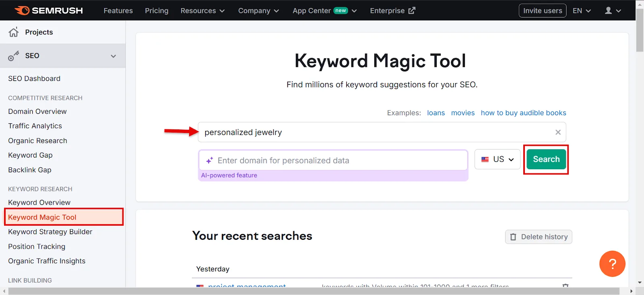644x295 pixels.
Task: Click the new badge beside App Center
Action: (x=341, y=10)
